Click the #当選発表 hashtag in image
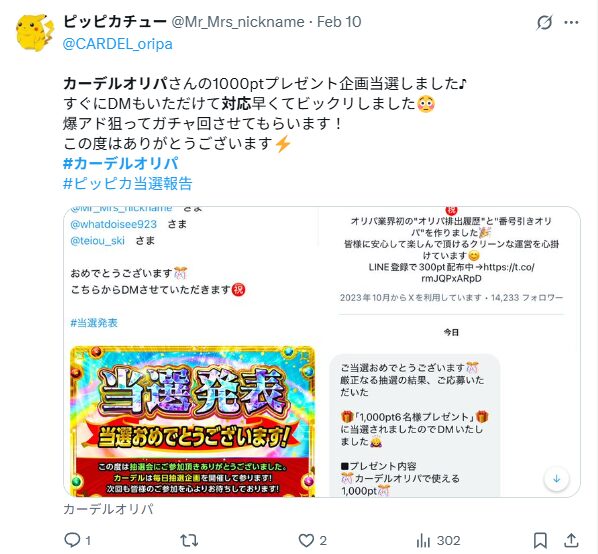 click(x=94, y=323)
